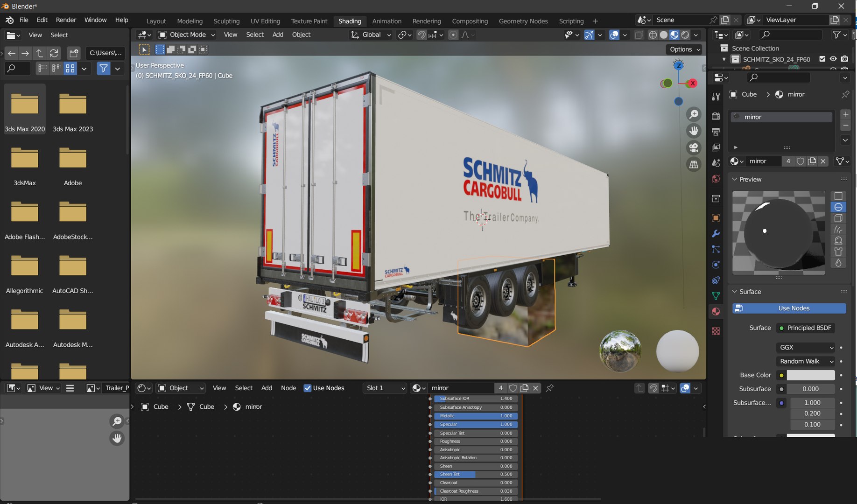Select solid viewport shading
The height and width of the screenshot is (504, 857).
664,35
